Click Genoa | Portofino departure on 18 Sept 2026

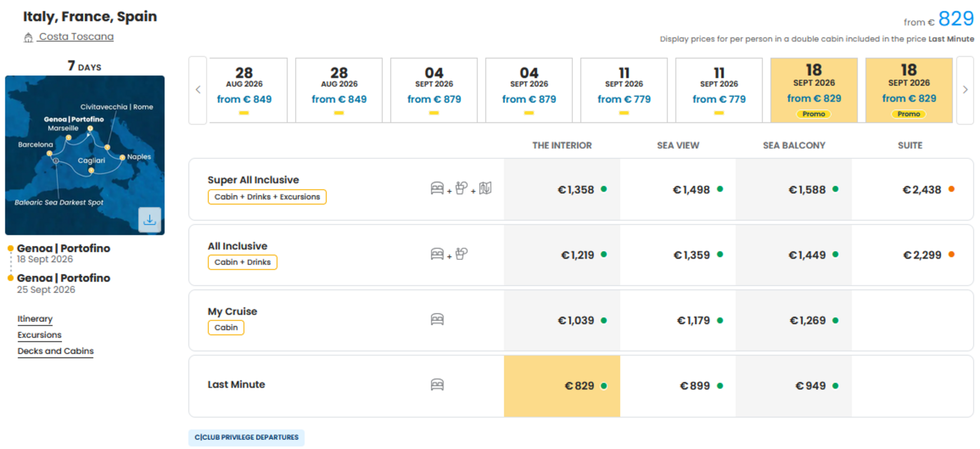63,253
